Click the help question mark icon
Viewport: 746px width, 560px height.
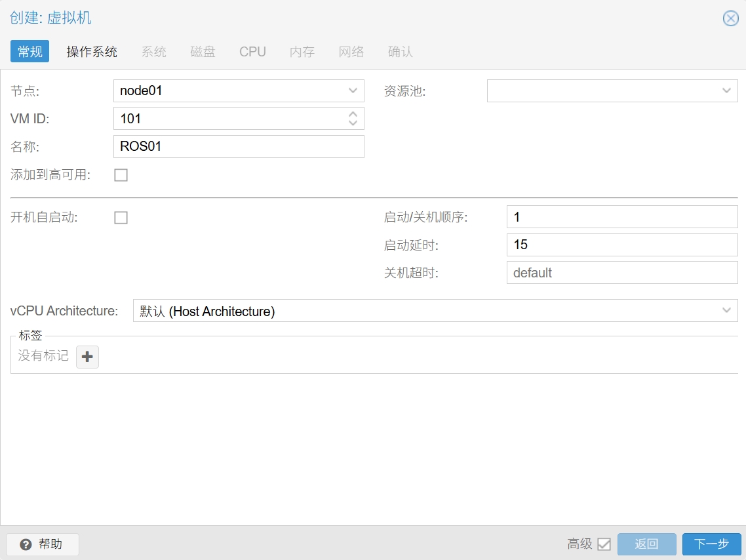[x=26, y=544]
